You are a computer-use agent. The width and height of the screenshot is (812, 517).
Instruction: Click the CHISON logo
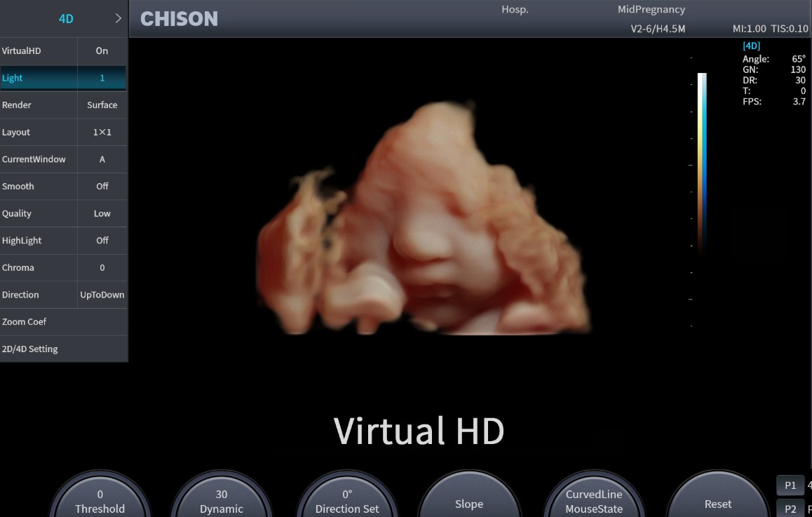click(x=180, y=19)
